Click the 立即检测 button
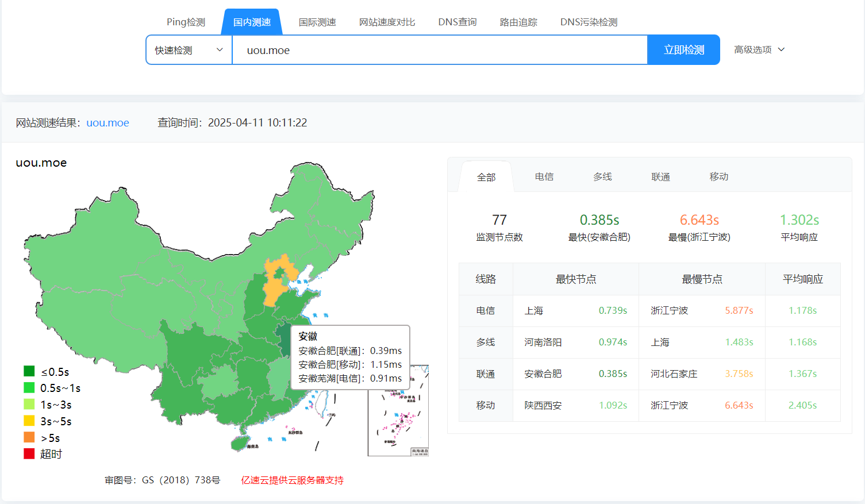The image size is (865, 504). tap(684, 50)
